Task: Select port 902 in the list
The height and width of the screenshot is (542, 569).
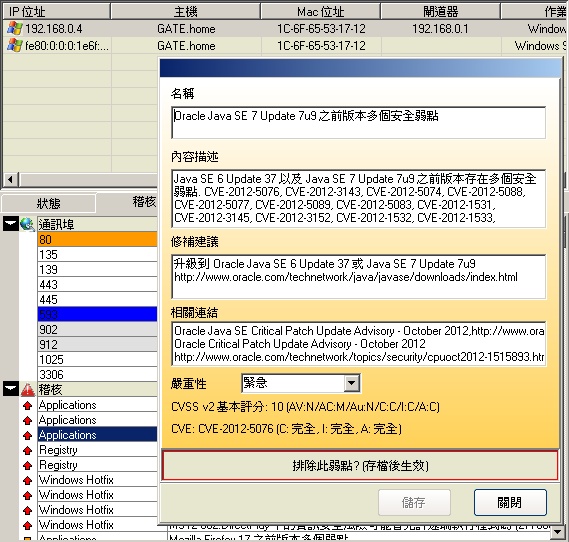Action: [97, 329]
